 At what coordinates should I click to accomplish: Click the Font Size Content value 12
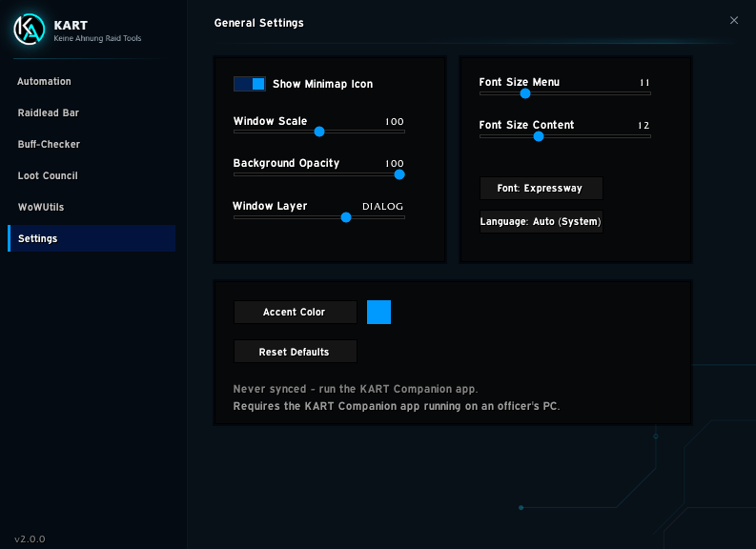644,125
